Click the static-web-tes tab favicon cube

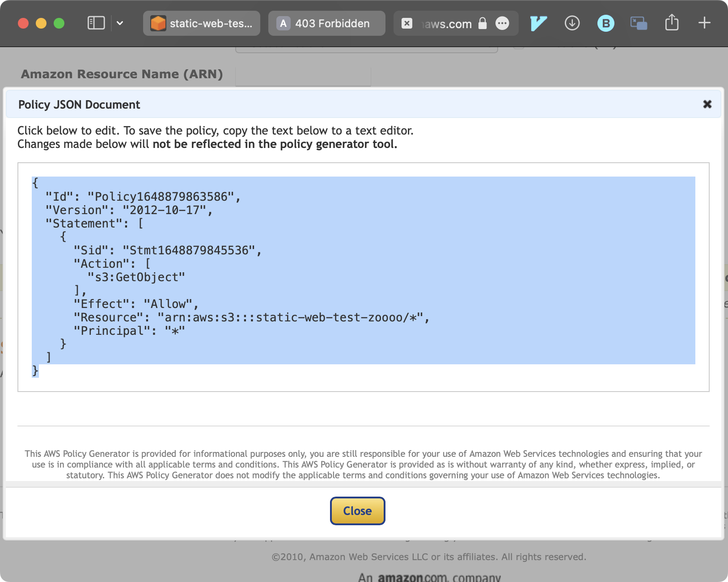158,23
